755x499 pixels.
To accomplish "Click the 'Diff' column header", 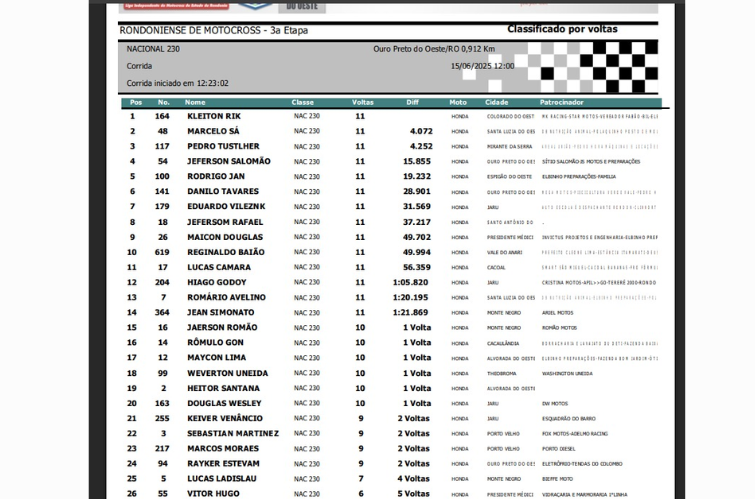I will [x=412, y=102].
